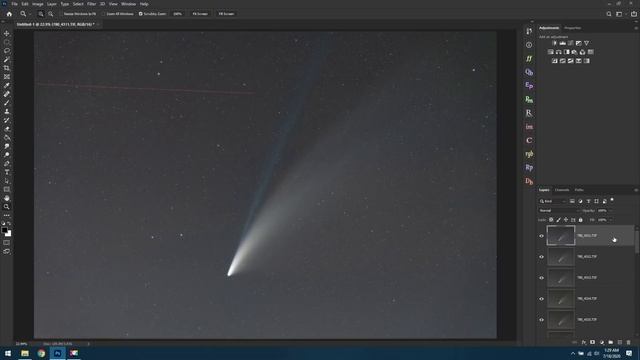The image size is (640, 360).
Task: Open the layer blend mode dropdown
Action: click(x=558, y=211)
